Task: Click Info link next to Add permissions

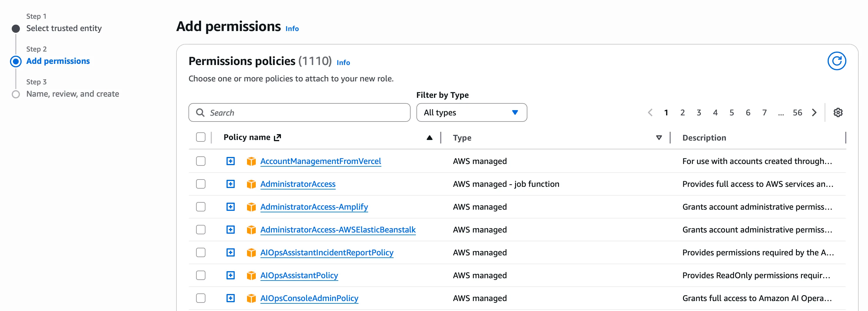Action: point(292,29)
